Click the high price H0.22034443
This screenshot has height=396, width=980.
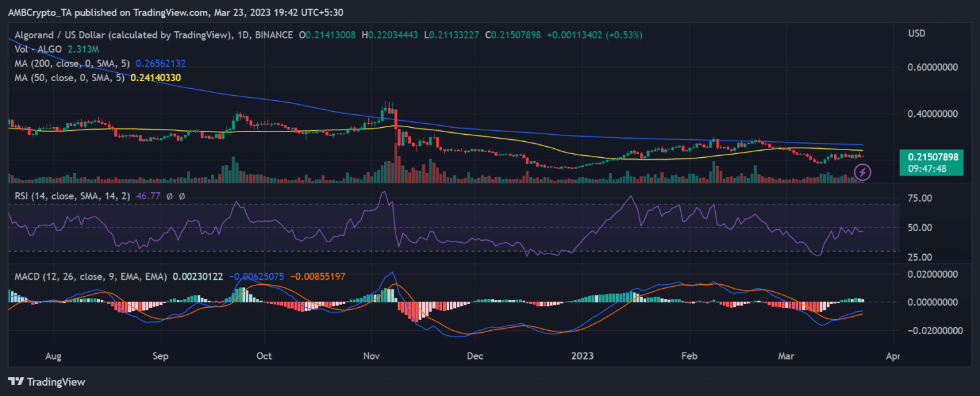coord(389,35)
